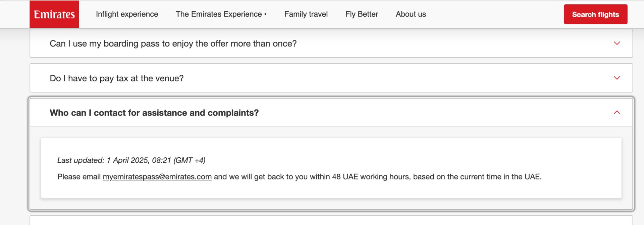Open The Emirates Experience menu item
This screenshot has height=225, width=644.
219,14
